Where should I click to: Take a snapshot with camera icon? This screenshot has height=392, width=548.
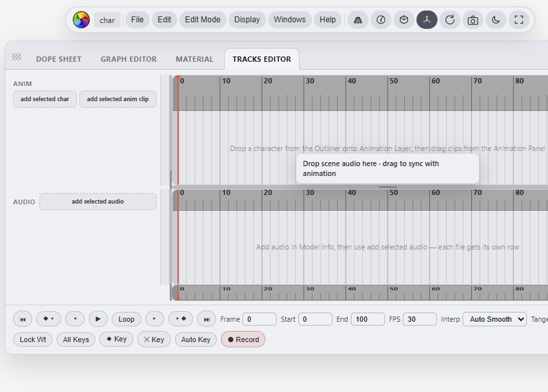tap(473, 20)
